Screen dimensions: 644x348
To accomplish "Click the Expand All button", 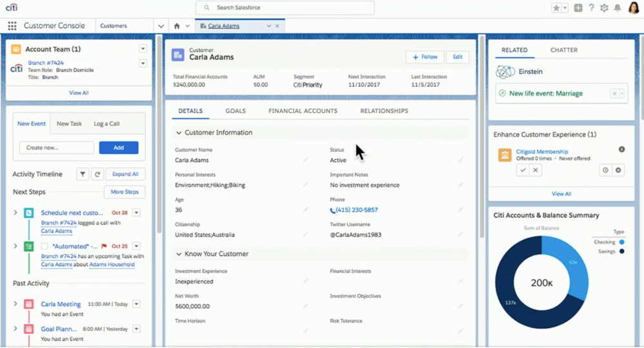I will [x=126, y=174].
